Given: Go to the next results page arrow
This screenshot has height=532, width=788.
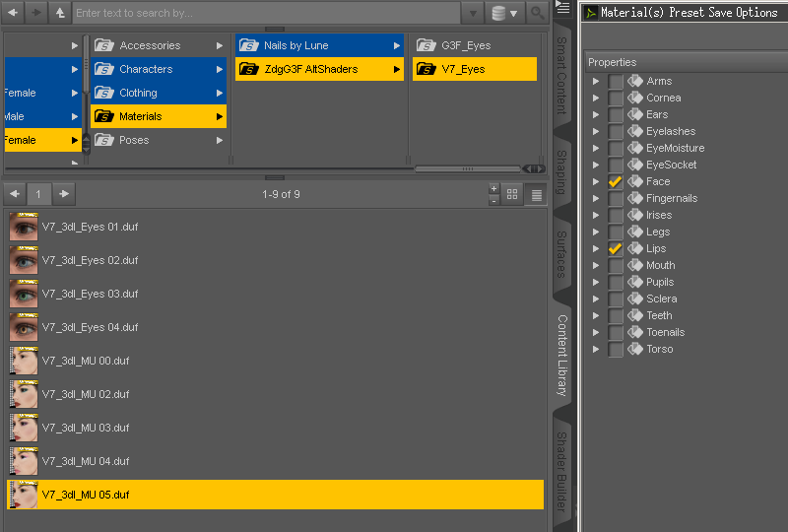Looking at the screenshot, I should click(64, 194).
